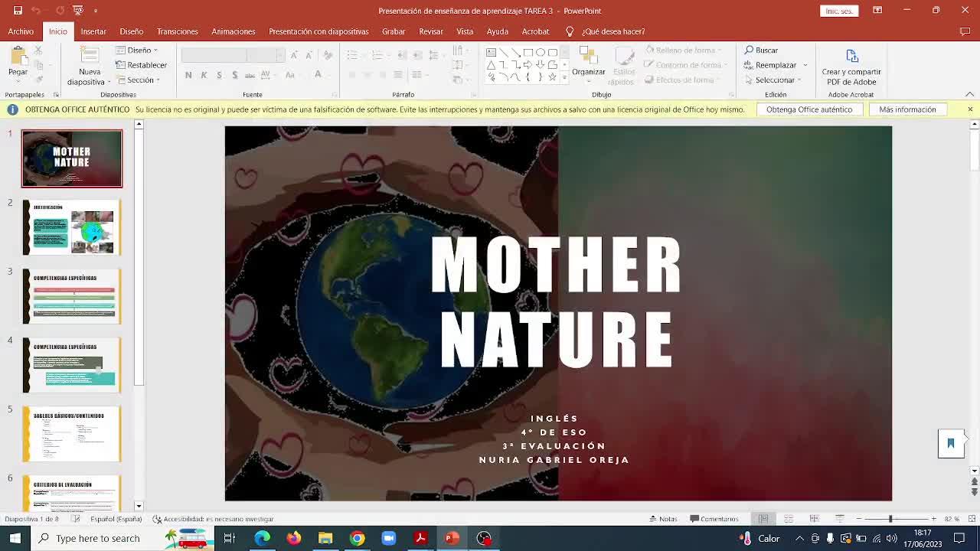The image size is (980, 551).
Task: Click the Save icon in quick access toolbar
Action: tap(18, 10)
